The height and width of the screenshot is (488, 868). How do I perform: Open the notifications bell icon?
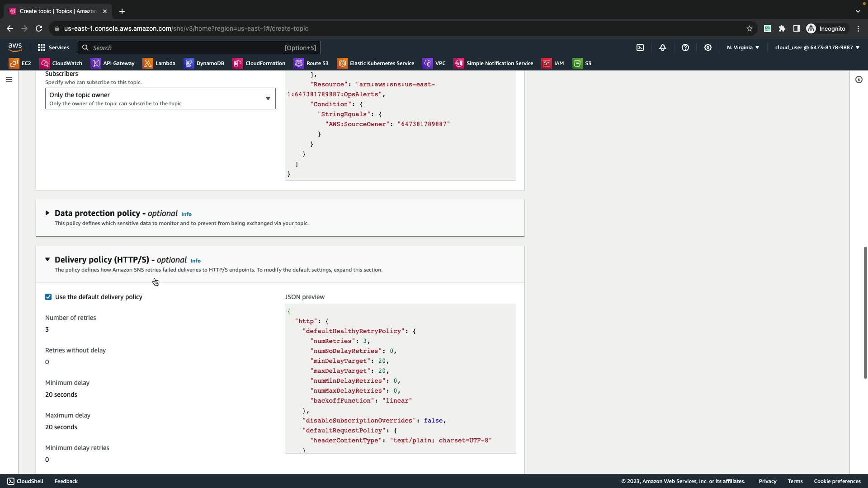point(663,47)
